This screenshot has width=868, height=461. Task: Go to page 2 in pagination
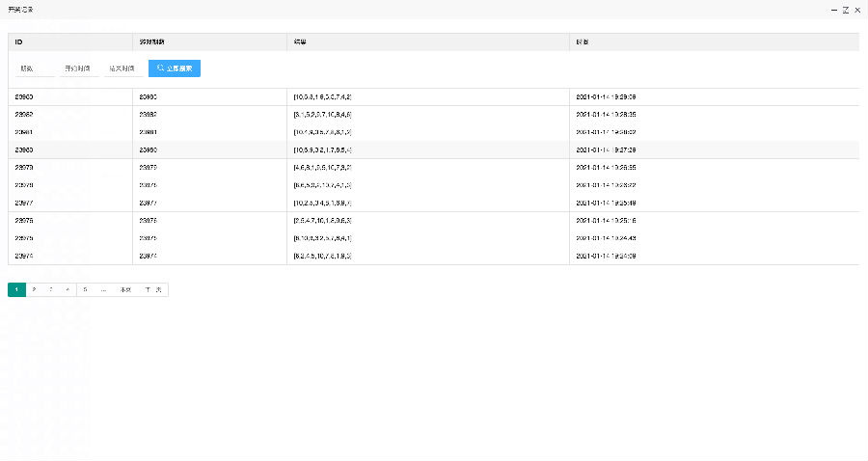(x=35, y=289)
